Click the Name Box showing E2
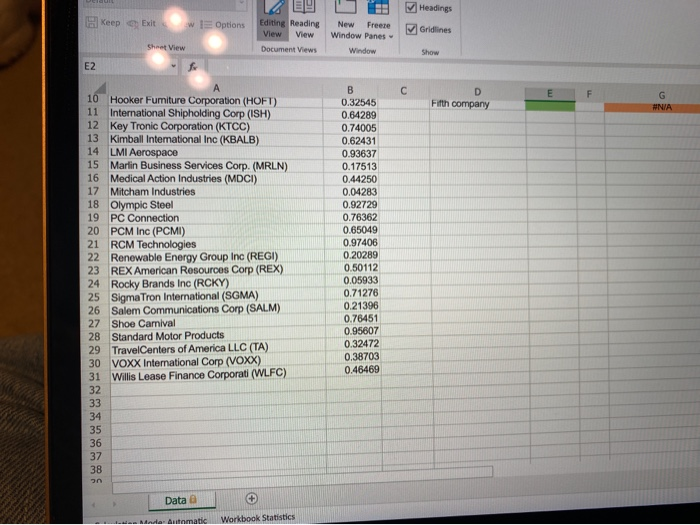 [125, 66]
